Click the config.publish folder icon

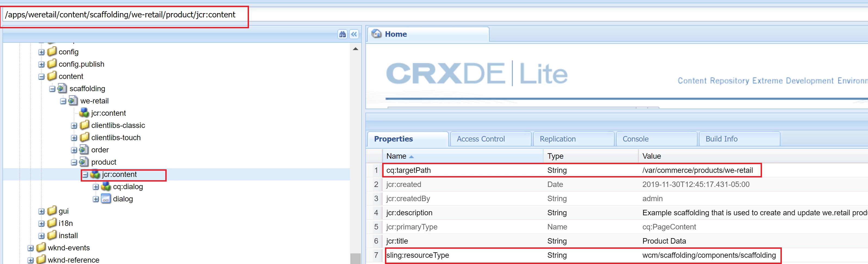pyautogui.click(x=52, y=64)
